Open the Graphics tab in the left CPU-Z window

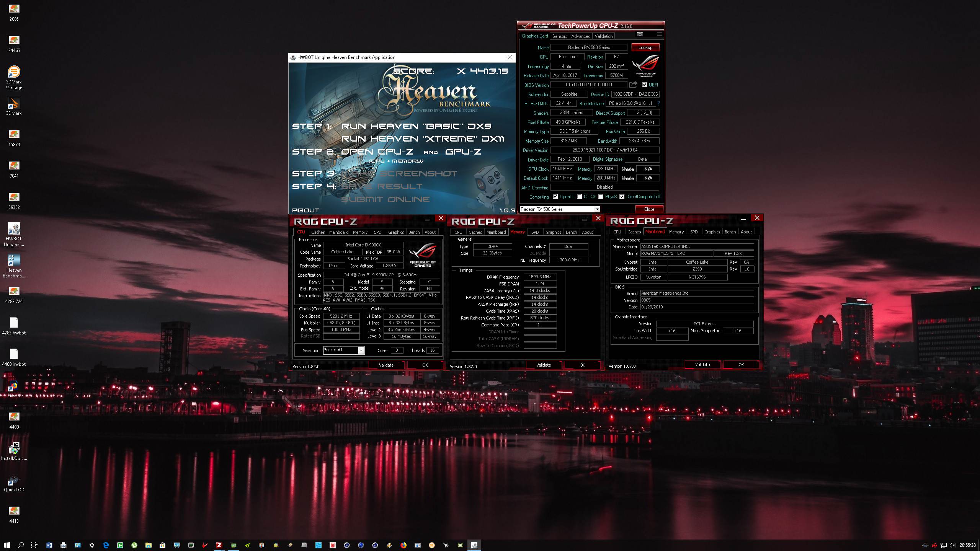click(396, 232)
